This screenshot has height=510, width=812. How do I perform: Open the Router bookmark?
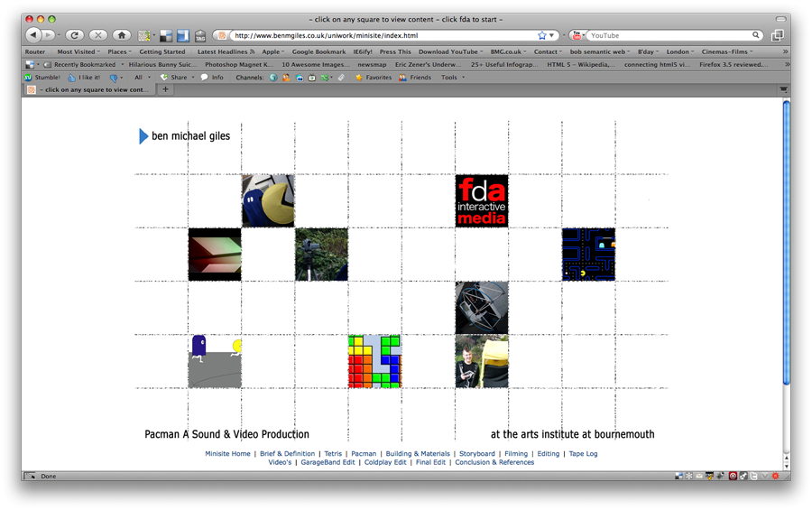(x=35, y=51)
